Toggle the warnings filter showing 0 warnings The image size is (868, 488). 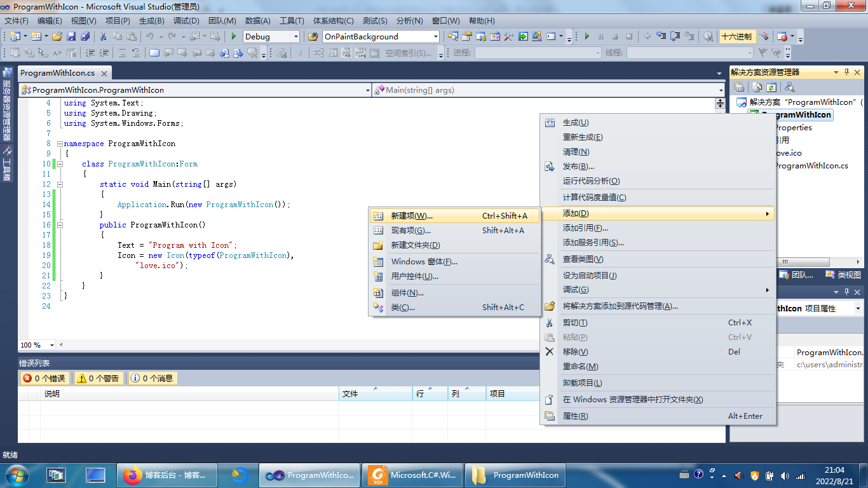(x=98, y=378)
